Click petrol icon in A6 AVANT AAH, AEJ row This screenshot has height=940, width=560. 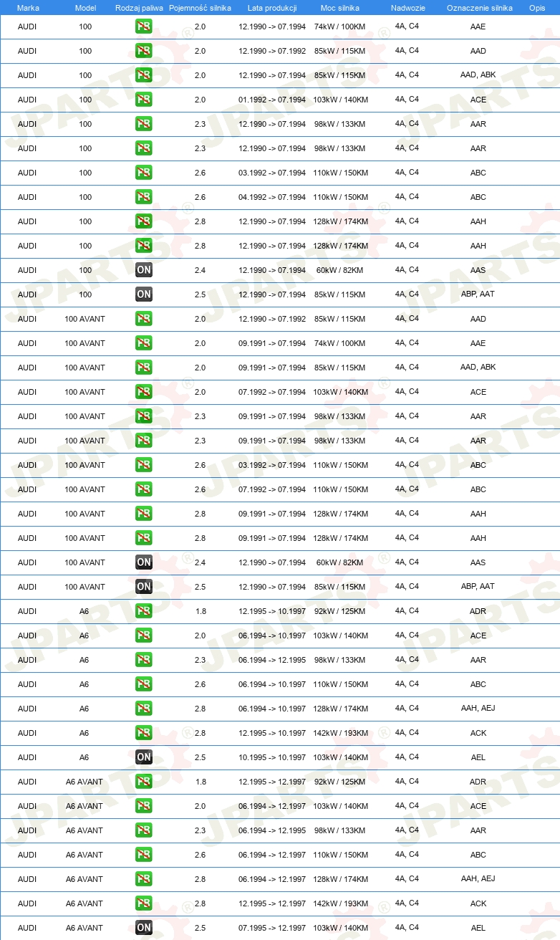(x=143, y=879)
